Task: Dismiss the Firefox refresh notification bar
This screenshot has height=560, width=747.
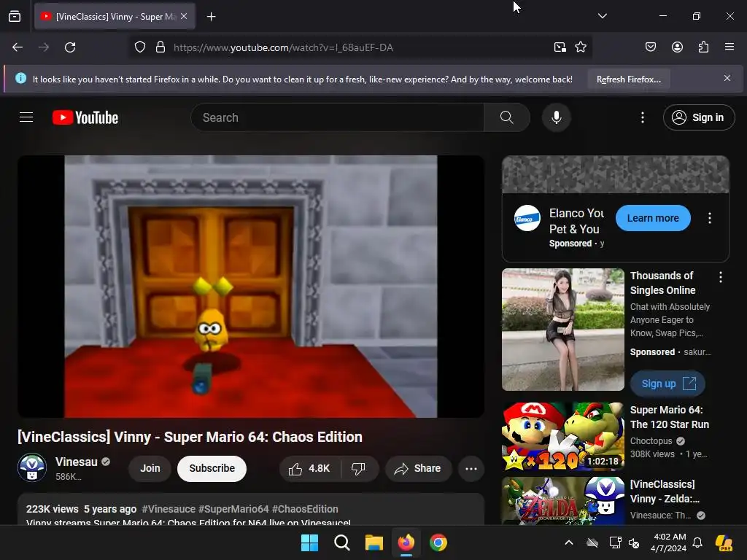Action: click(x=727, y=78)
